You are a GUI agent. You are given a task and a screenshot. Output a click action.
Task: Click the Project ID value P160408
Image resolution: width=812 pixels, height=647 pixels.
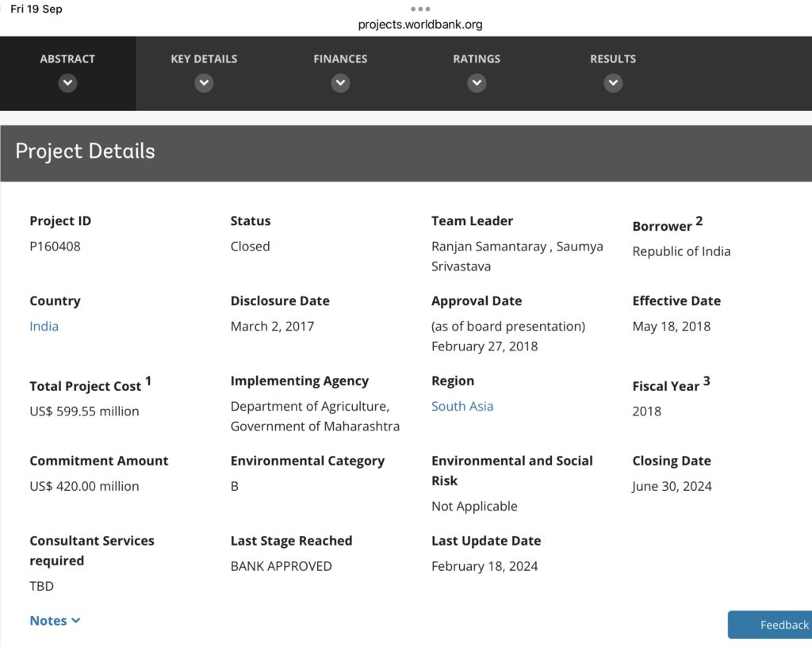point(55,246)
